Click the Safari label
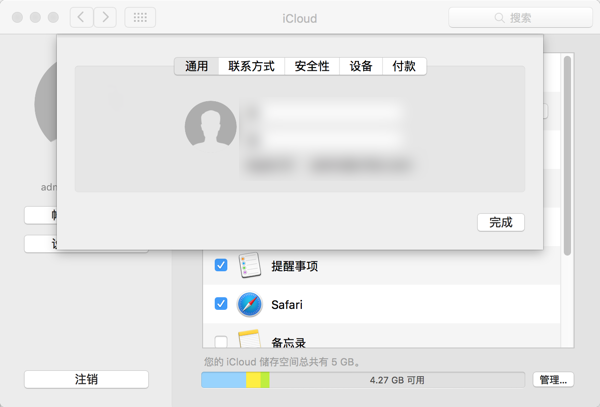This screenshot has height=407, width=600. click(x=287, y=305)
